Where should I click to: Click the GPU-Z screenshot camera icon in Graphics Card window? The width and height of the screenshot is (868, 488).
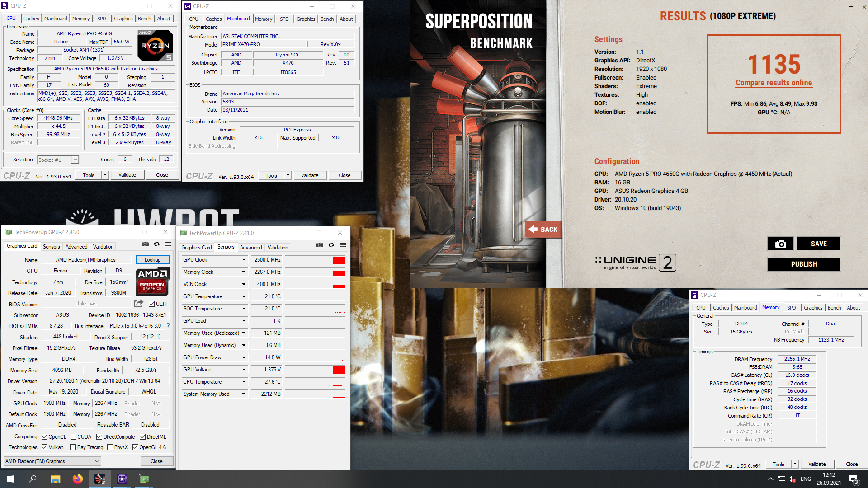click(x=145, y=244)
